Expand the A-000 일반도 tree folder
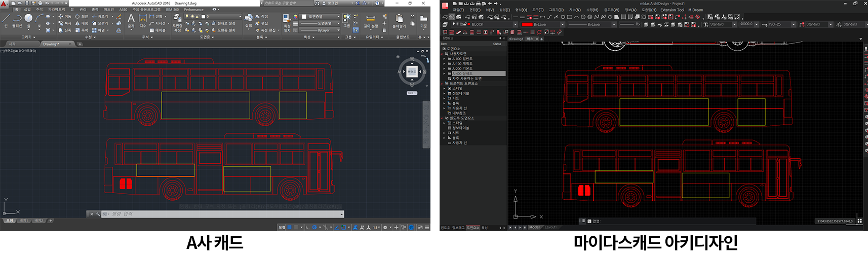 [x=444, y=59]
